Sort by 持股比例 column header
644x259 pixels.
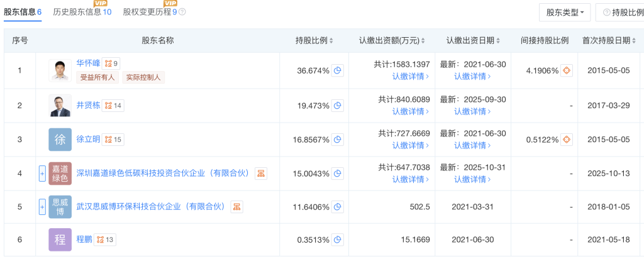click(x=314, y=41)
